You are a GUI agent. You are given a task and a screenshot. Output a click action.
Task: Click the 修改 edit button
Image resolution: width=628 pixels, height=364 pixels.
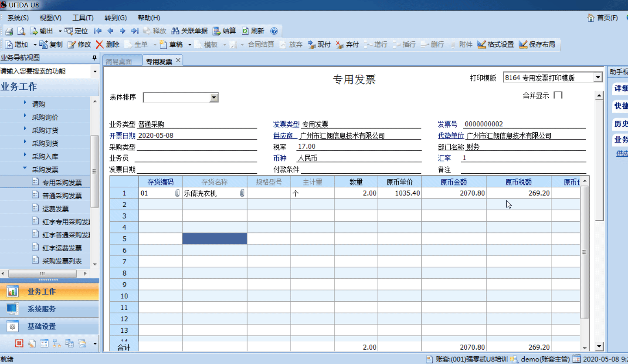point(79,44)
